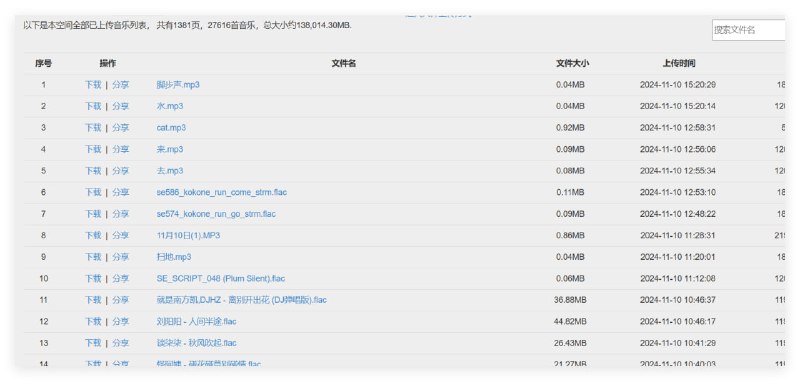Click the 文件大小 column header

pos(572,63)
